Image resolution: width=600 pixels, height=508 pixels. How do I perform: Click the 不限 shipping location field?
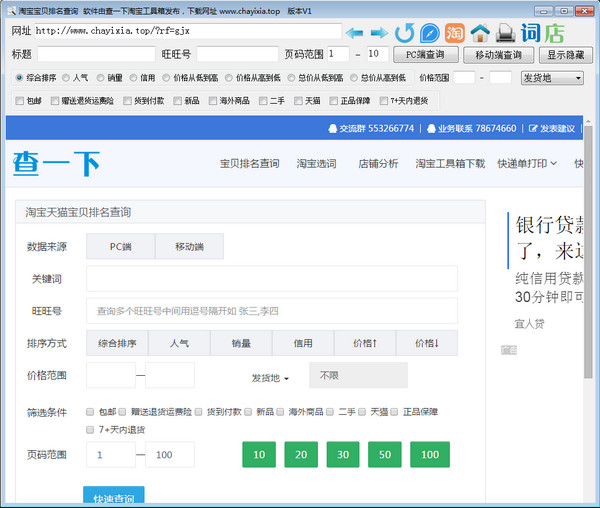(x=359, y=375)
